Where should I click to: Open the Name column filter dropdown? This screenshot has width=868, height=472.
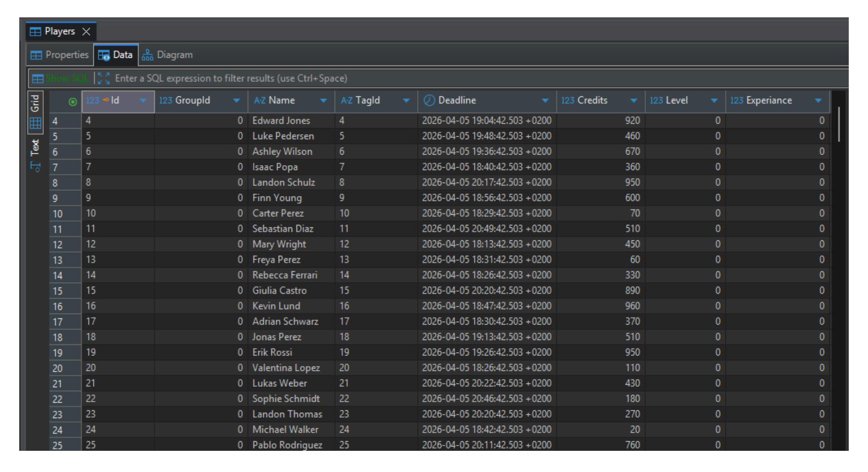click(x=323, y=101)
